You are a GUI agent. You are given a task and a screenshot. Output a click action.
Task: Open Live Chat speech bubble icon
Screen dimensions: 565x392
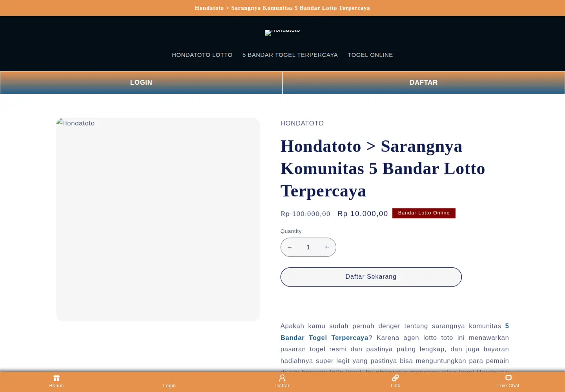click(508, 378)
